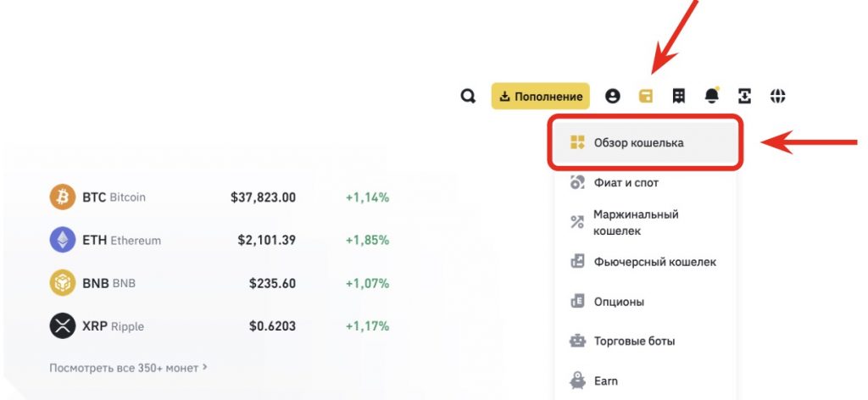Open the wallet icon in header
This screenshot has height=400, width=868.
click(x=646, y=97)
